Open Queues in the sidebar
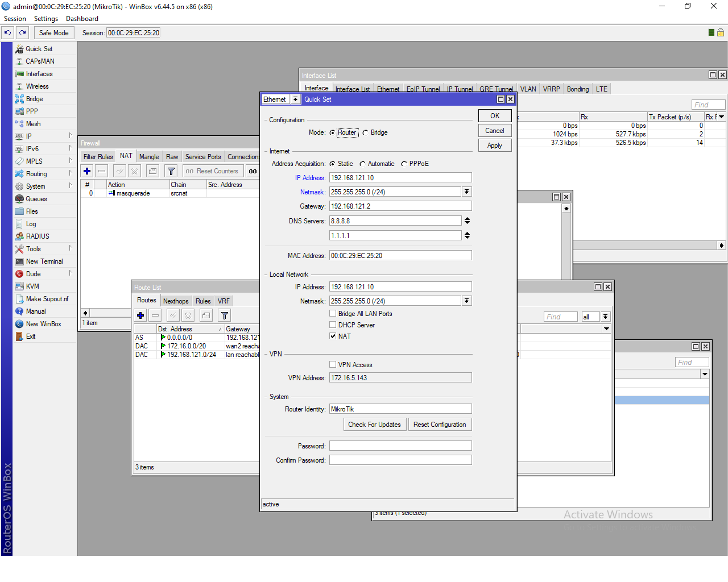728x582 pixels. click(36, 199)
